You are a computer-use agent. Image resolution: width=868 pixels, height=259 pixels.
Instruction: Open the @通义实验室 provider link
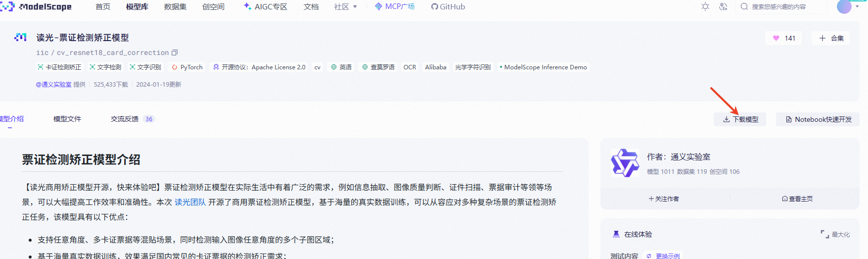click(53, 84)
